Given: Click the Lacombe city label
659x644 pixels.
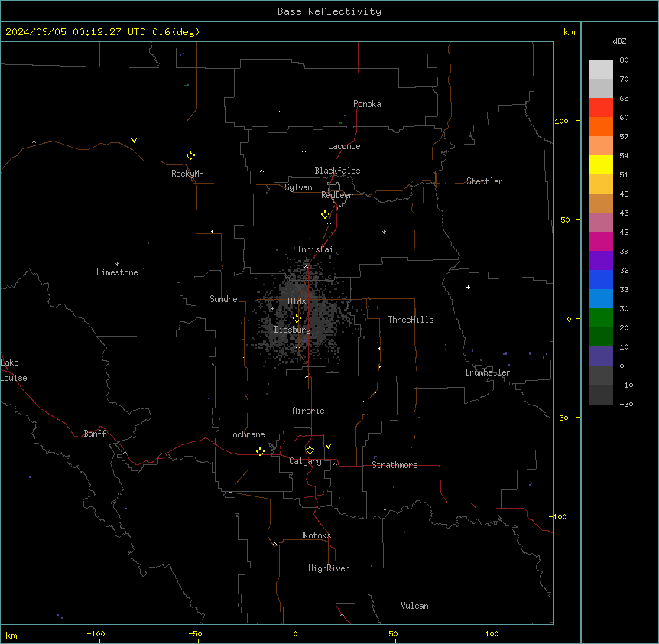Looking at the screenshot, I should [344, 146].
